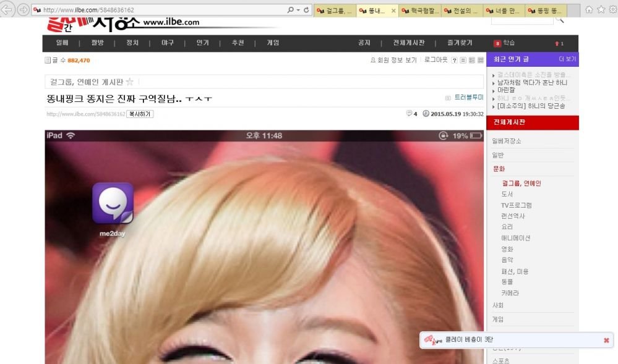Click the red 전체게시판 sidebar header
Viewport: 618px width, 364px height.
click(533, 122)
